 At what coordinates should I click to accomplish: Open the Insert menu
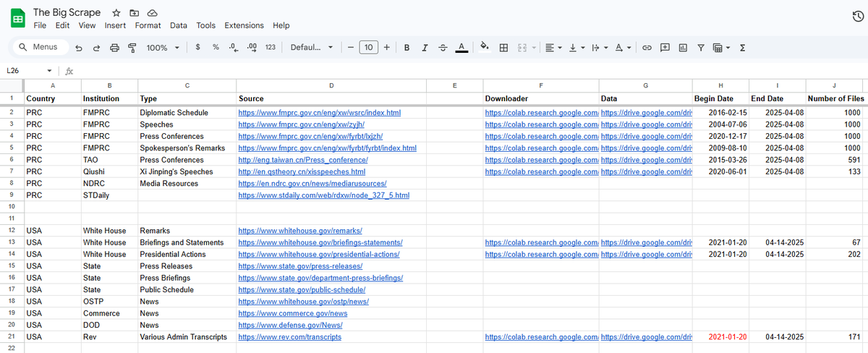pos(115,25)
